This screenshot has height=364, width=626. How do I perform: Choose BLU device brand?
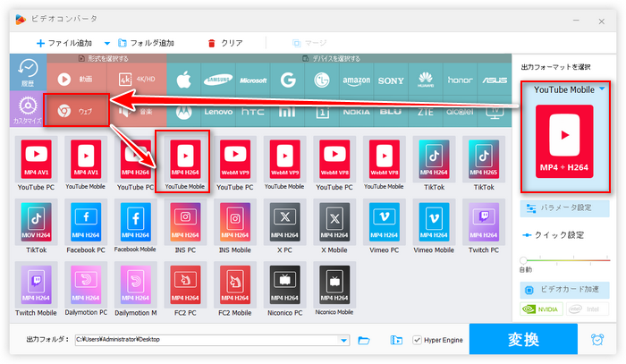tap(391, 112)
